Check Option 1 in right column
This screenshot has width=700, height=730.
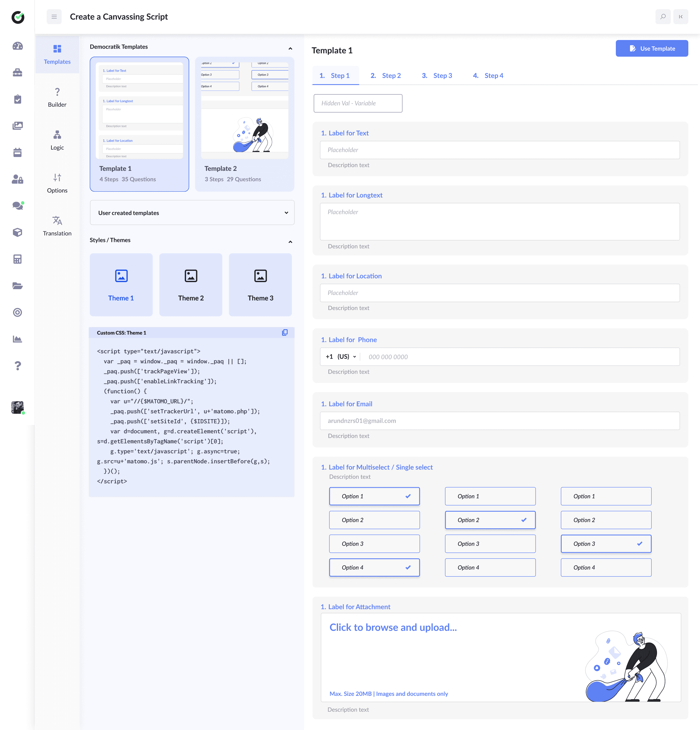606,496
